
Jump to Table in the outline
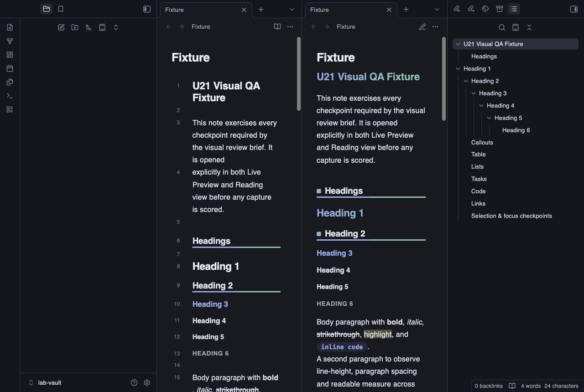tap(478, 155)
